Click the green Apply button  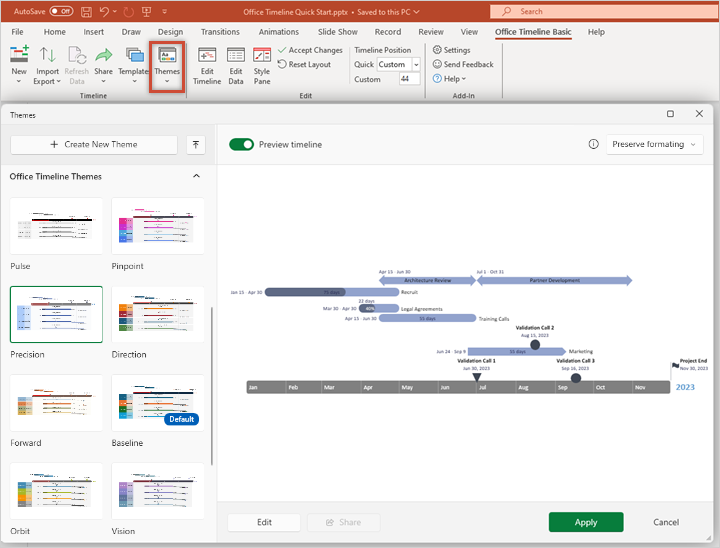click(585, 522)
